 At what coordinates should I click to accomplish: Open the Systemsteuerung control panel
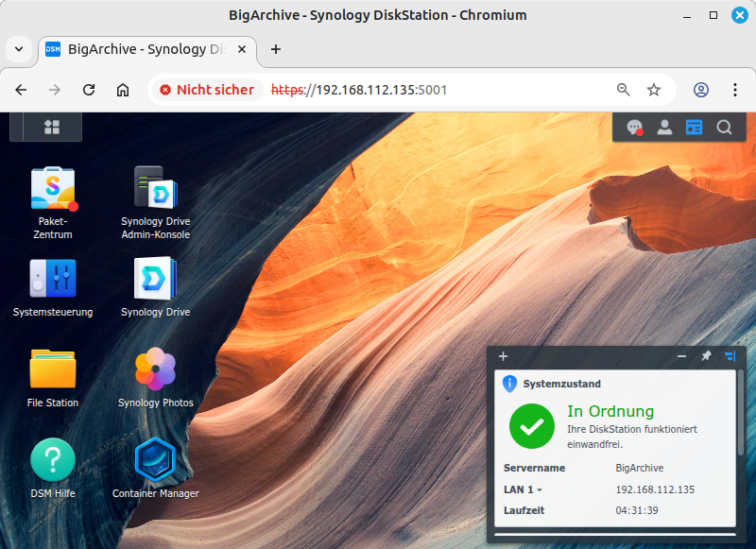pyautogui.click(x=53, y=280)
